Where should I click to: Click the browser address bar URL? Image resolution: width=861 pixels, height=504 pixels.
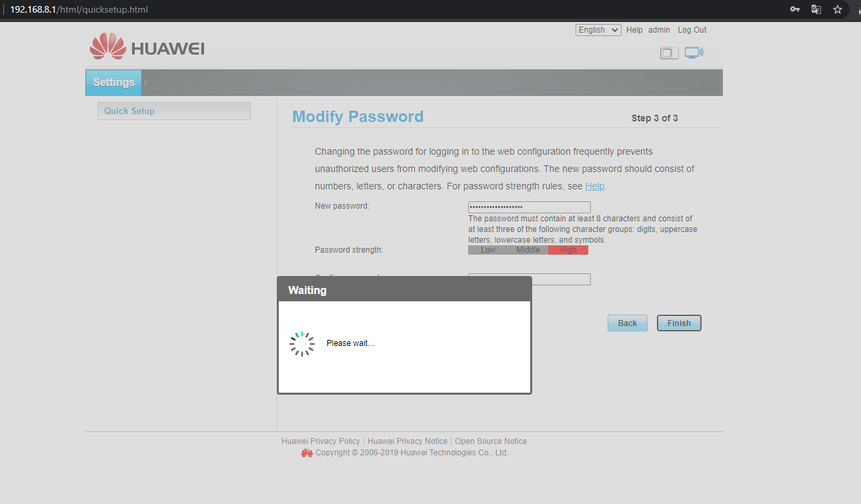click(x=79, y=9)
